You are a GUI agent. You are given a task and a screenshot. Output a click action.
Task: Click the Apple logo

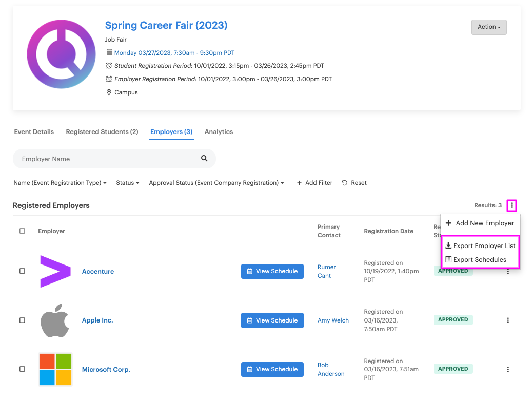tap(54, 320)
